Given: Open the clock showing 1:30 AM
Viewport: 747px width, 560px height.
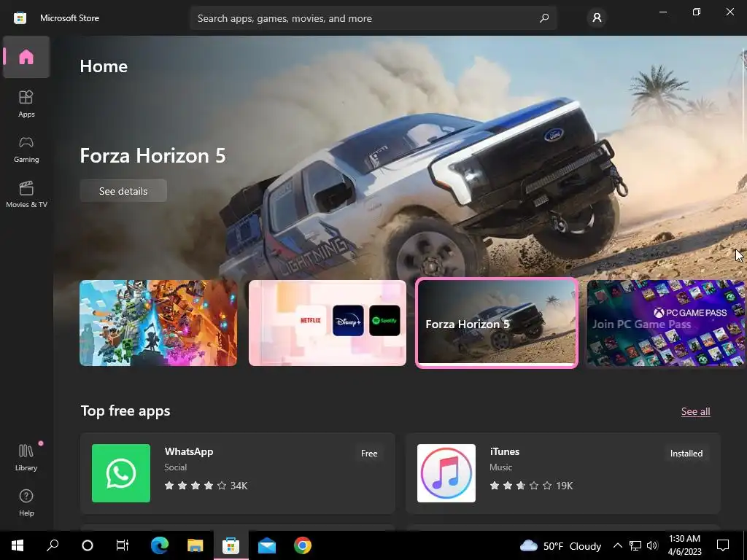Looking at the screenshot, I should pos(684,545).
